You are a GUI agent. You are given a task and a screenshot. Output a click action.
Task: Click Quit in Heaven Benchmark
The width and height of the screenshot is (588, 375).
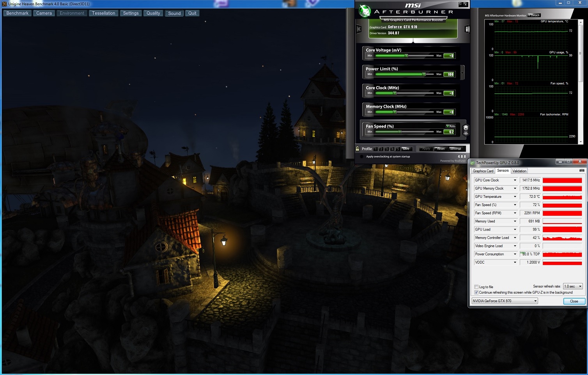click(x=192, y=13)
